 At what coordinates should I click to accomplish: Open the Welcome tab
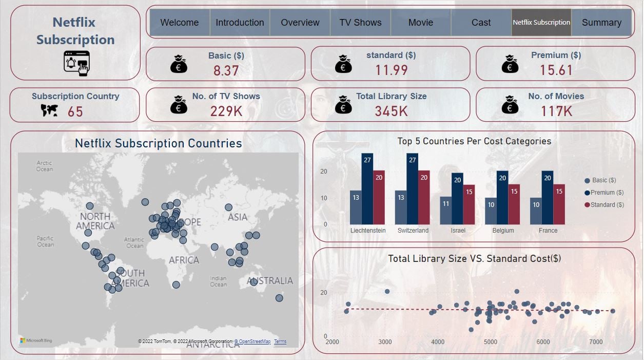180,23
